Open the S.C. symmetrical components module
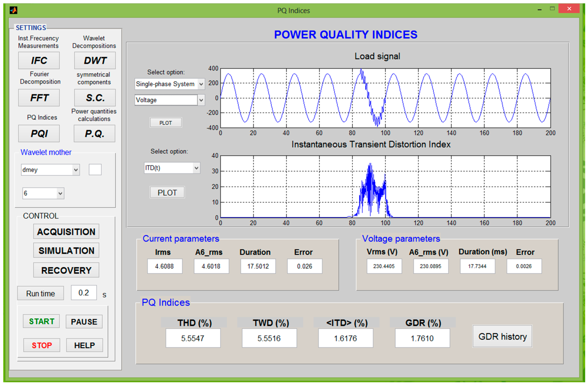Screen dimensions: 588x386 coord(95,98)
